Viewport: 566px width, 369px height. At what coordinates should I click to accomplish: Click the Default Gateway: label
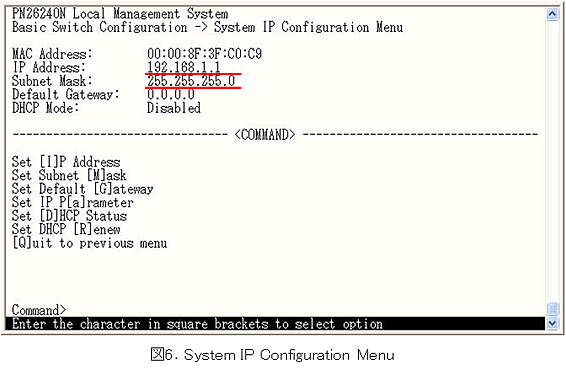point(66,94)
